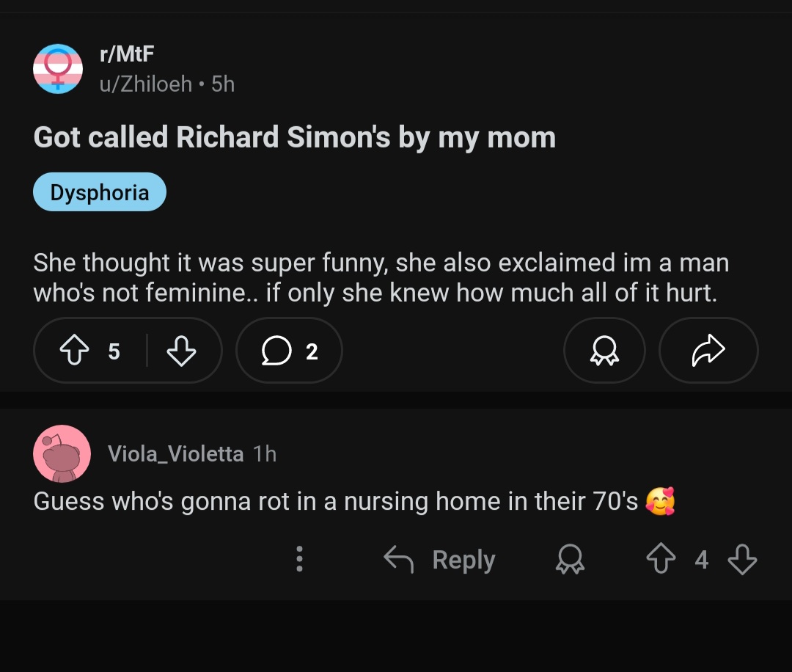
Task: Reply to Viola_Violetta's comment
Action: click(463, 560)
